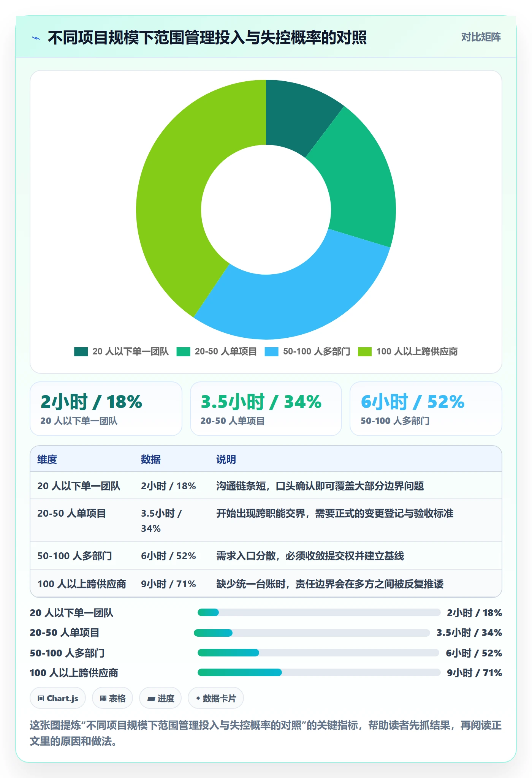Click the lightning icon beside the title

tap(36, 38)
